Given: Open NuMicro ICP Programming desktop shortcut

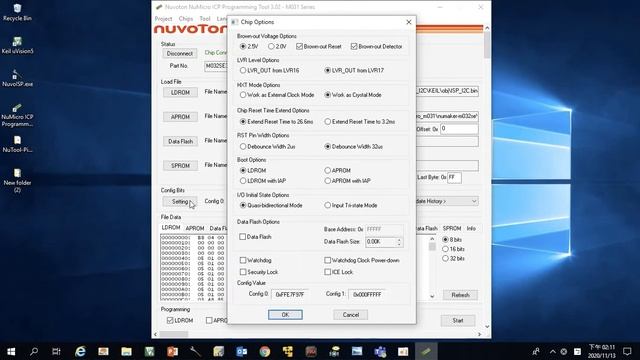Looking at the screenshot, I should [x=17, y=115].
